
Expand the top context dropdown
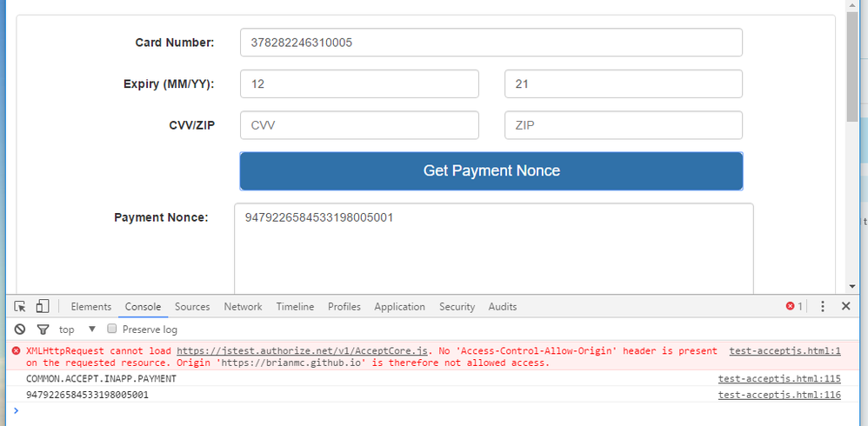pyautogui.click(x=91, y=329)
